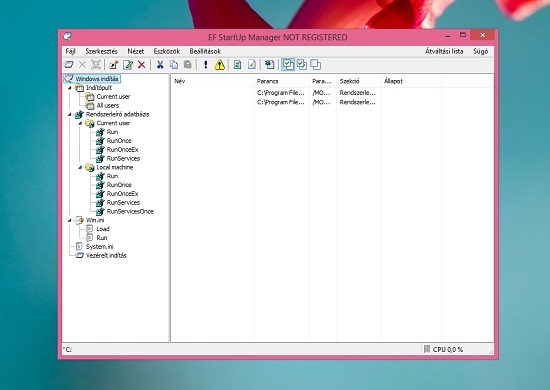Click the edit entry pencil icon

[128, 65]
